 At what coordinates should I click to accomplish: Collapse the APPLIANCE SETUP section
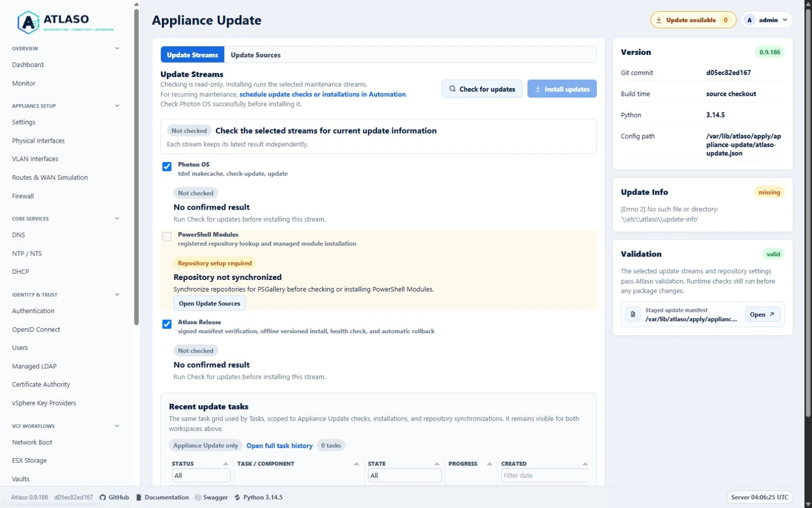117,106
